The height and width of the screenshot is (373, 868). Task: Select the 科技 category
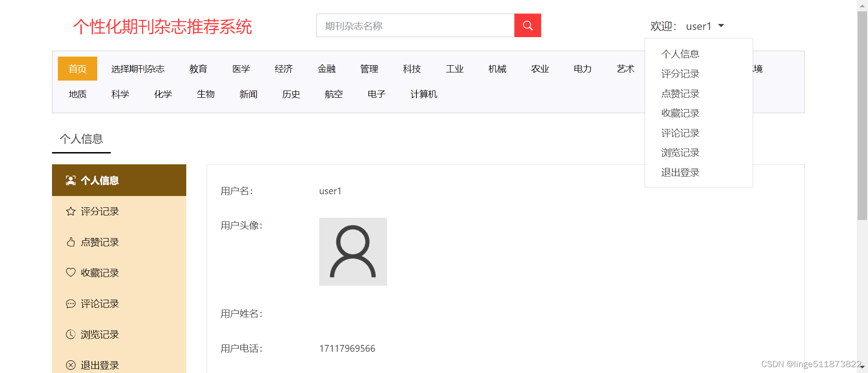(412, 69)
